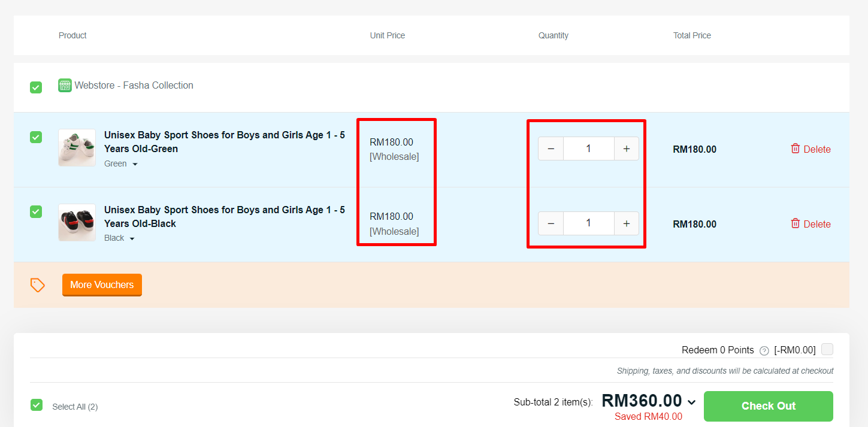Screen dimensions: 868x427
Task: Enable the Redeem Points checkbox
Action: [x=827, y=349]
